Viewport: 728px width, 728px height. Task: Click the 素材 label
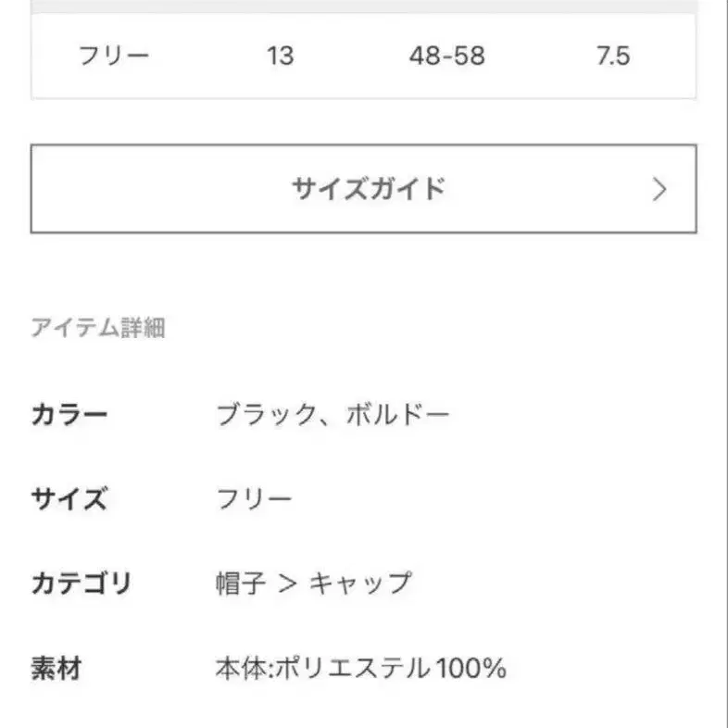(57, 668)
